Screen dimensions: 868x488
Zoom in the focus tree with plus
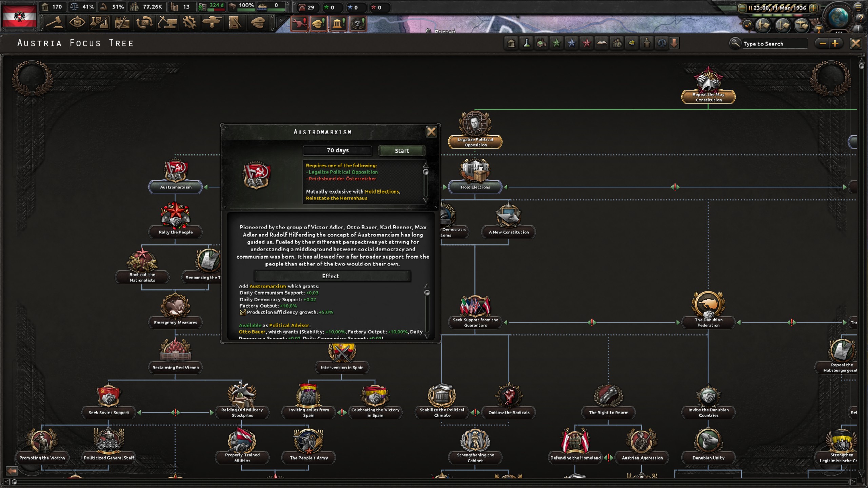click(x=835, y=43)
